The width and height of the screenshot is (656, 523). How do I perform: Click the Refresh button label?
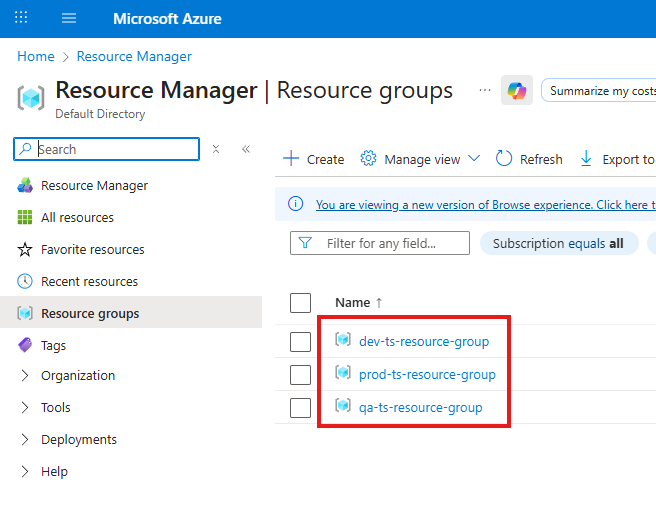coord(541,159)
